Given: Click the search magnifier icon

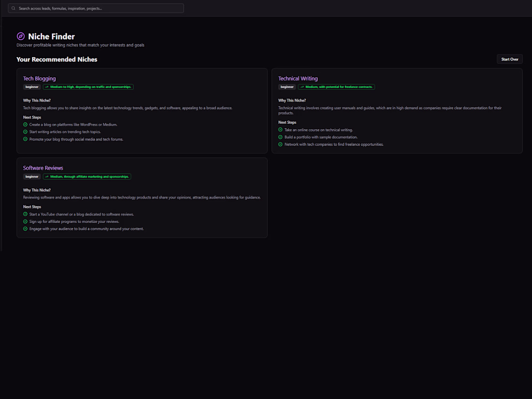Looking at the screenshot, I should (14, 8).
